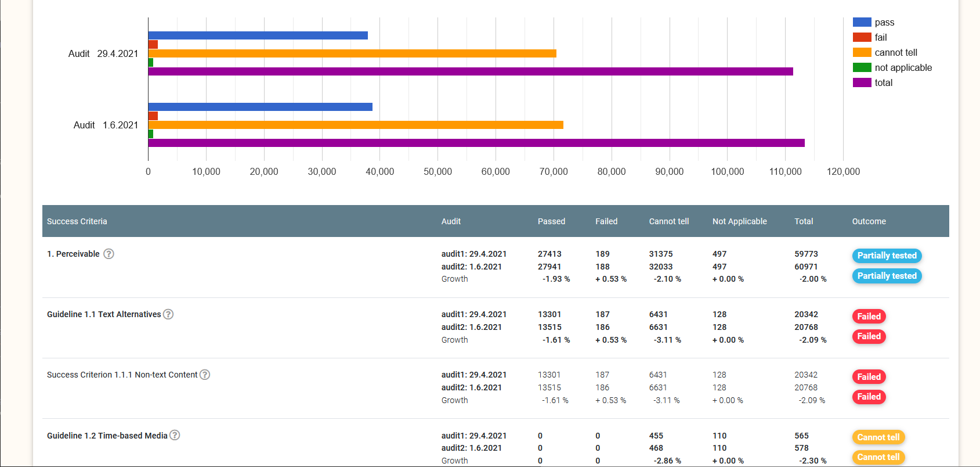Click second Failed badge for Guideline 1.1

(869, 336)
